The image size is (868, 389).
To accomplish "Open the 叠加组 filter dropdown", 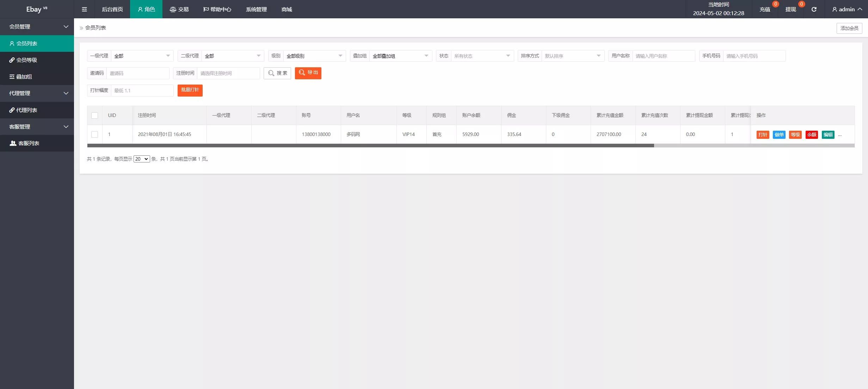I will pos(401,56).
